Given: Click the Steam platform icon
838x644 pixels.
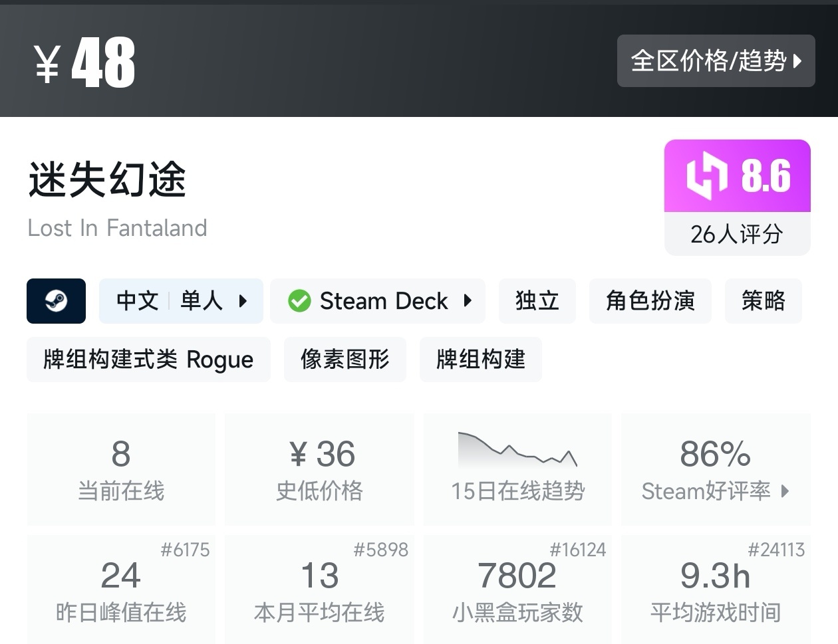Looking at the screenshot, I should pos(56,301).
